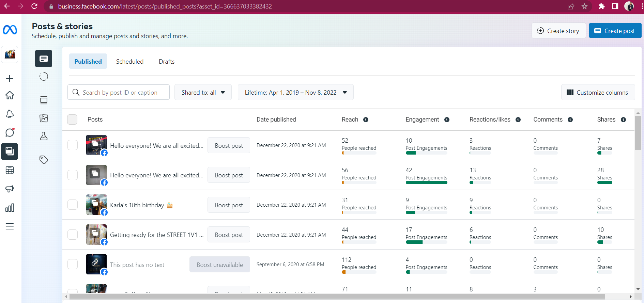Screen dimensions: 644x303
Task: Open the Home icon in sidebar
Action: 10,95
